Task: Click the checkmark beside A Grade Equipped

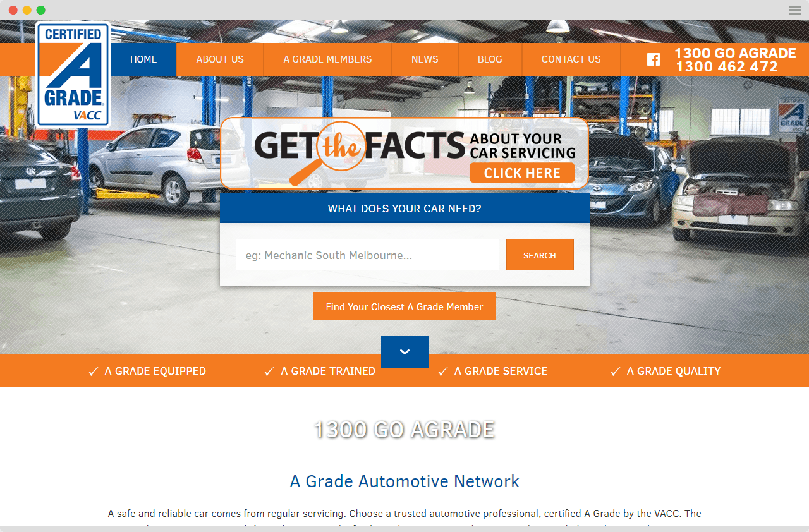Action: tap(94, 372)
